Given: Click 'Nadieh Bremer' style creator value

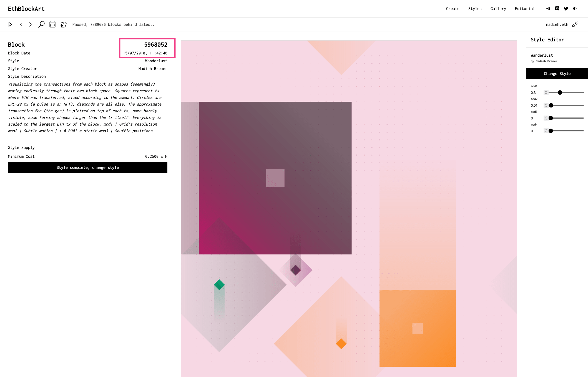Looking at the screenshot, I should [x=153, y=69].
